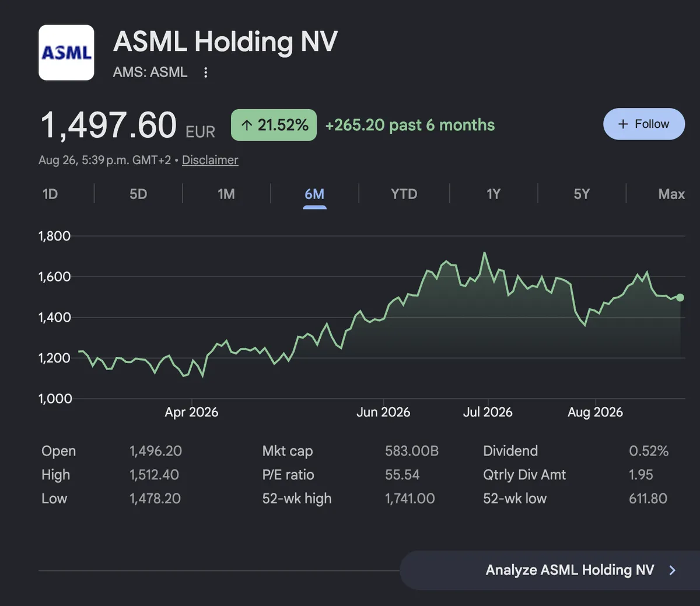700x606 pixels.
Task: Click the current price dot on chart
Action: (680, 298)
